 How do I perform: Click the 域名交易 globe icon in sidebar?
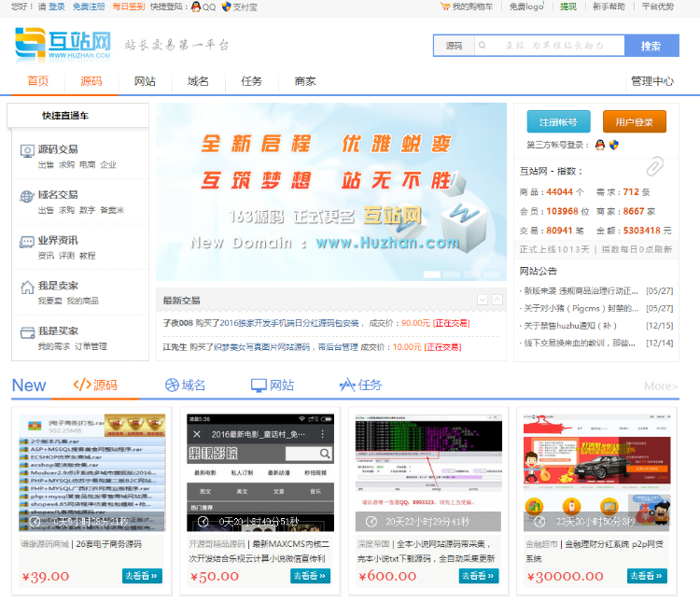click(x=27, y=196)
